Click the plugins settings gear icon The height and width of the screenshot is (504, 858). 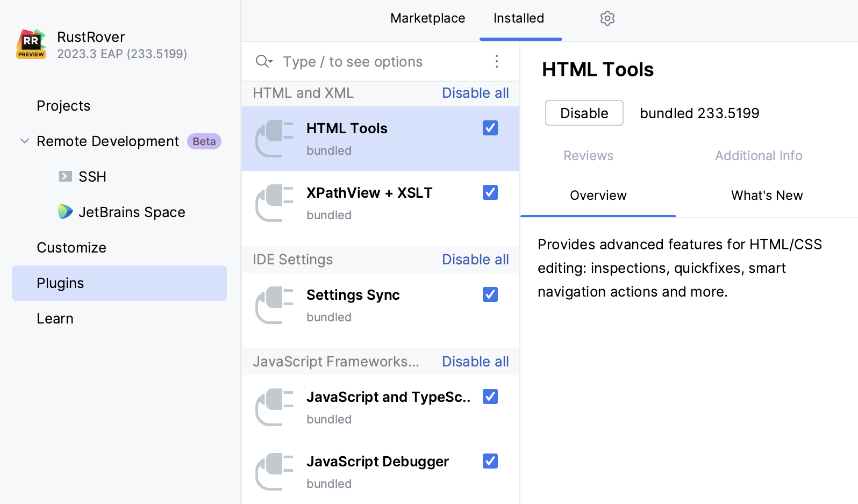pyautogui.click(x=607, y=18)
